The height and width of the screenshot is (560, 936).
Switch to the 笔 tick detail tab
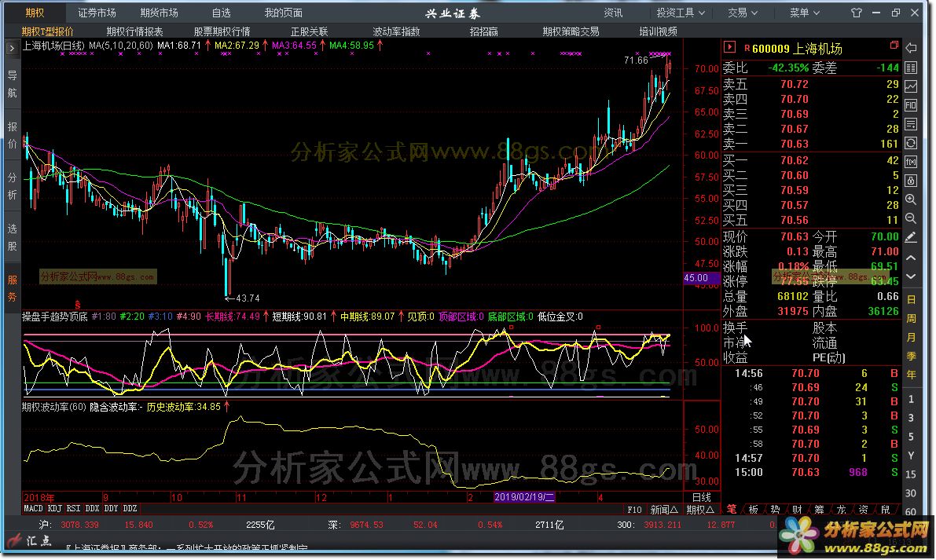[x=732, y=509]
